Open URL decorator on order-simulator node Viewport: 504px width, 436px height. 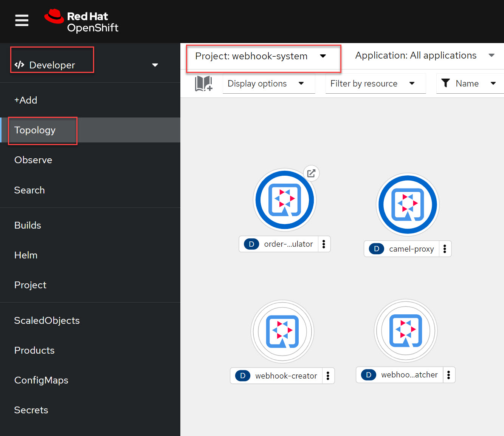point(311,173)
